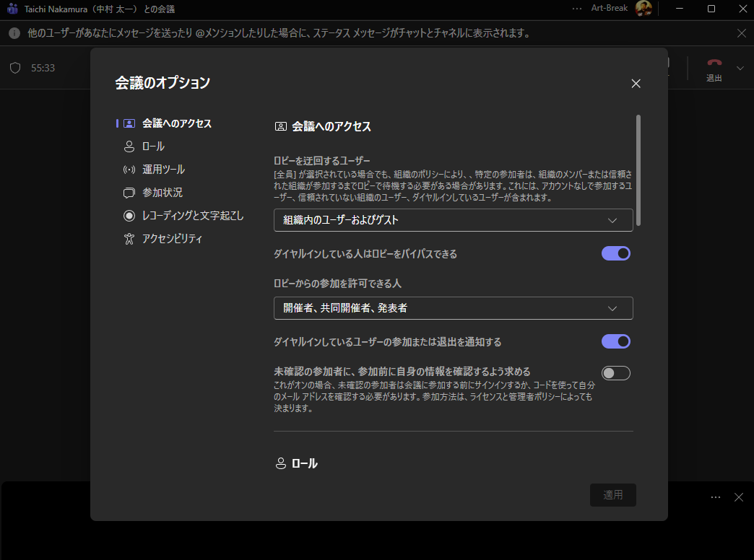Open the 組織内のユーザーおよびゲスト dropdown

click(x=453, y=220)
